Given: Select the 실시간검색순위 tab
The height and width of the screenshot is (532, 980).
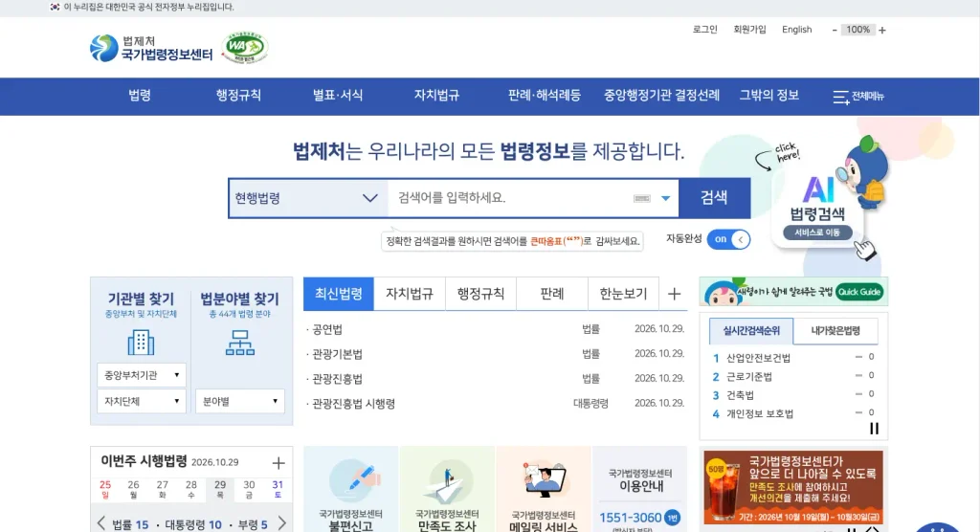Looking at the screenshot, I should pyautogui.click(x=751, y=331).
